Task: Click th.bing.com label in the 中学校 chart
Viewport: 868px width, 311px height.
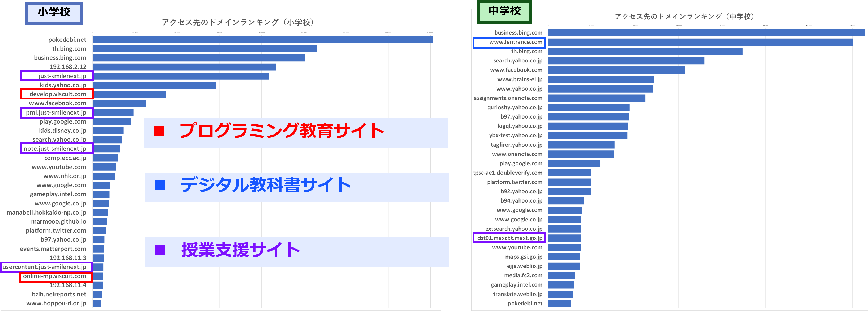Action: pos(527,51)
